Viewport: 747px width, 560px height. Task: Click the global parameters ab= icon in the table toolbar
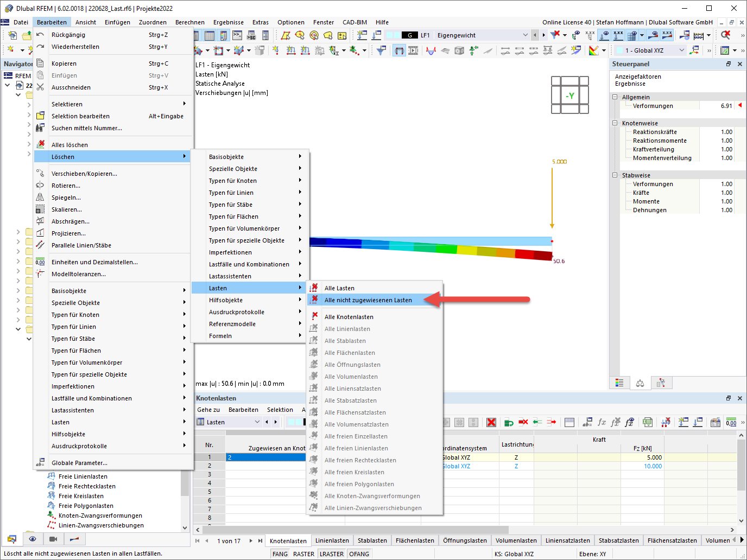(587, 422)
